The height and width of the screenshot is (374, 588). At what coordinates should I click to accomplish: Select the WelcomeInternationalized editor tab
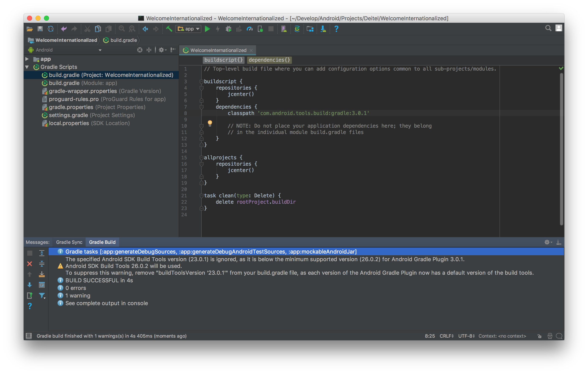coord(218,50)
